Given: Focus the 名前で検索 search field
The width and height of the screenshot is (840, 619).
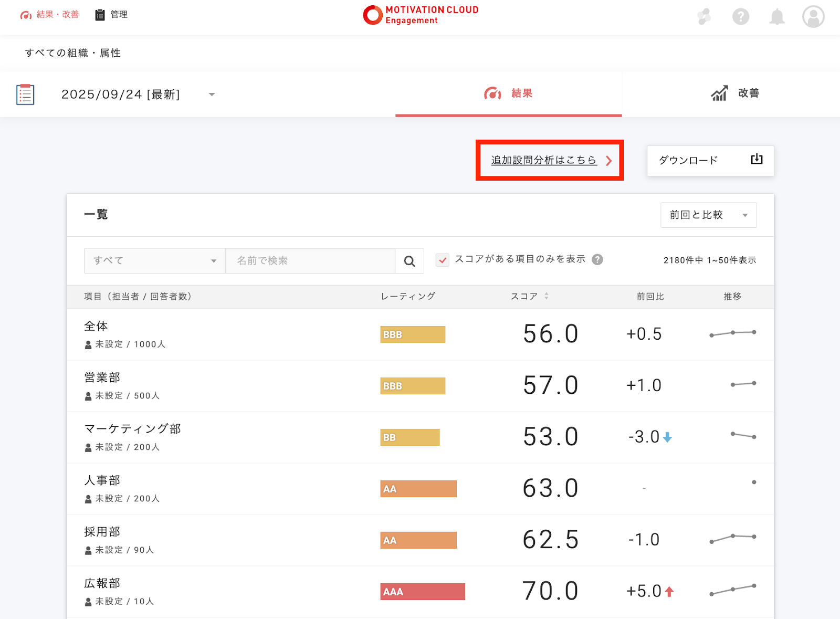Looking at the screenshot, I should tap(310, 261).
